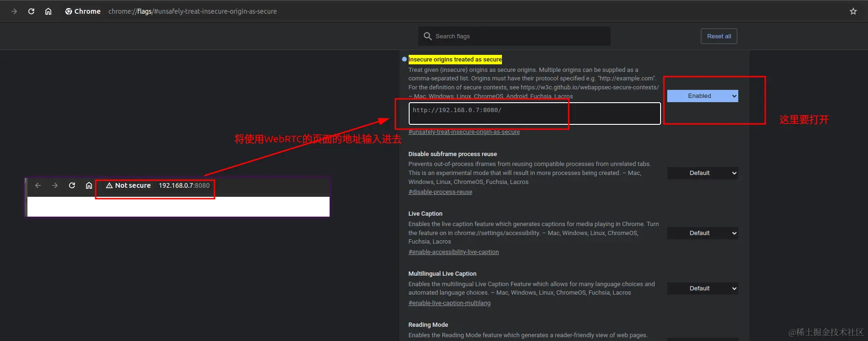The width and height of the screenshot is (868, 341).
Task: Bookmark this page with the star icon
Action: (853, 11)
